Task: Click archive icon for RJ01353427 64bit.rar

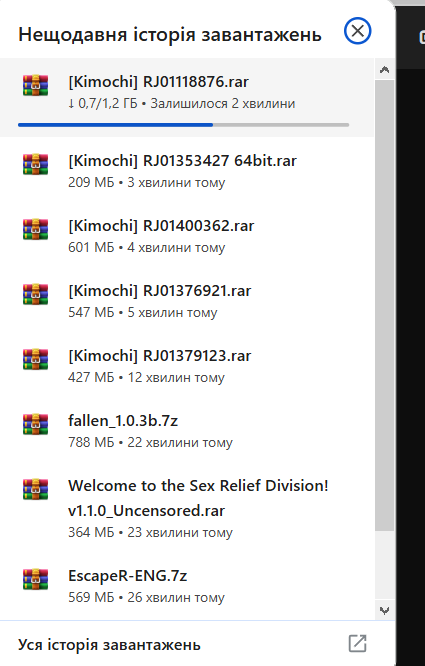Action: tap(35, 164)
